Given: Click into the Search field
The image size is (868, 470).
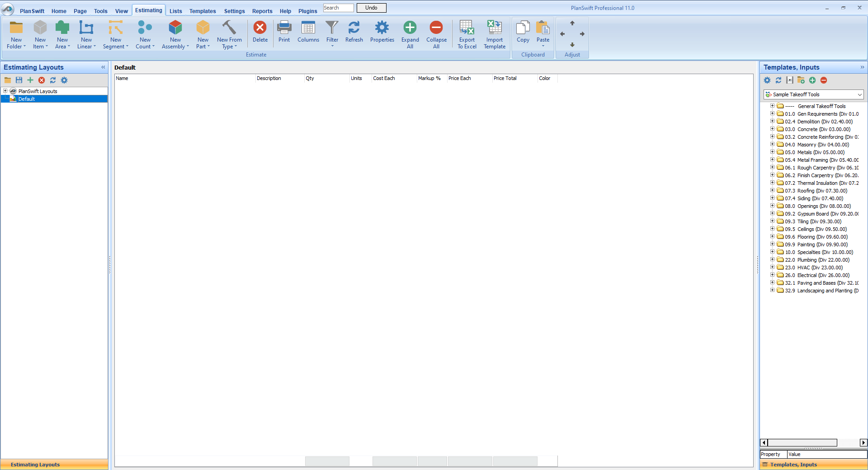Looking at the screenshot, I should pos(338,8).
